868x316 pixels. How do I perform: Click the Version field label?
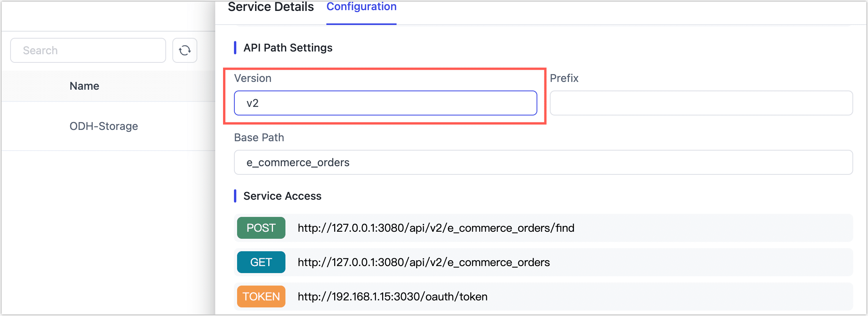[253, 78]
